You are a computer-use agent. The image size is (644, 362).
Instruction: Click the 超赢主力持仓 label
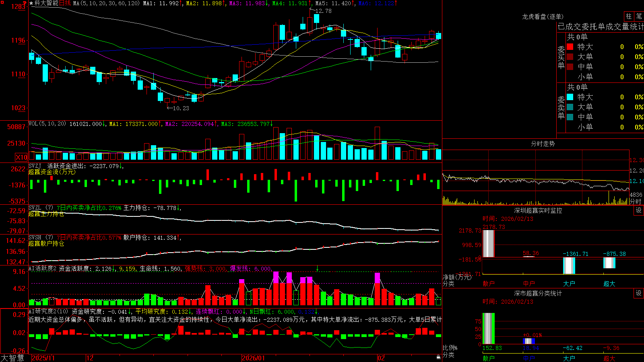pos(46,214)
